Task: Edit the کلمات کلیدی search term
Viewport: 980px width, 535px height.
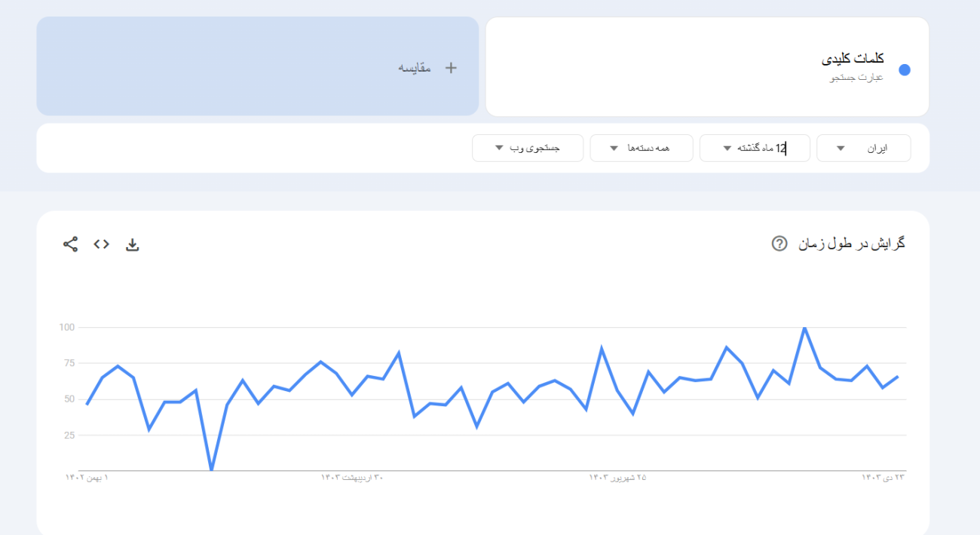Action: 853,58
